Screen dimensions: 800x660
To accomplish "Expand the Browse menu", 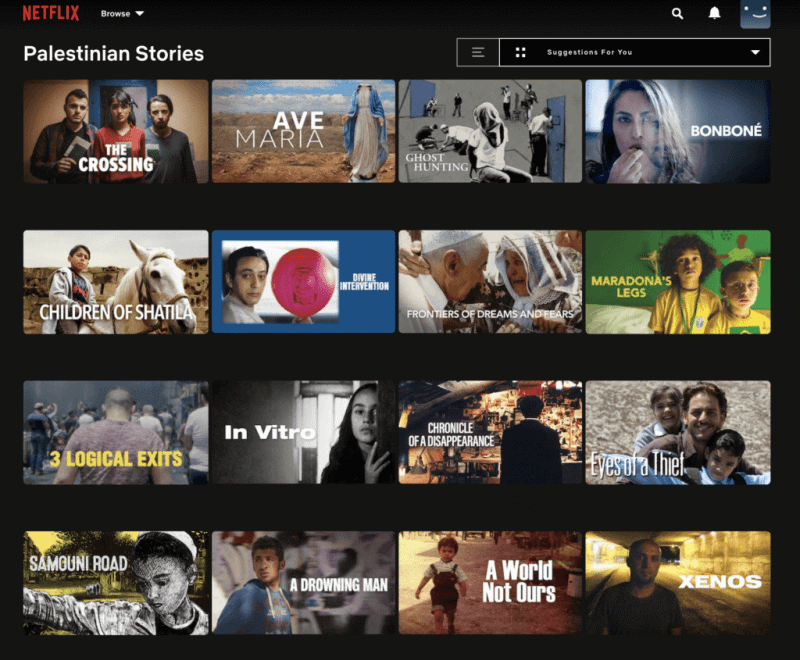I will pos(122,13).
